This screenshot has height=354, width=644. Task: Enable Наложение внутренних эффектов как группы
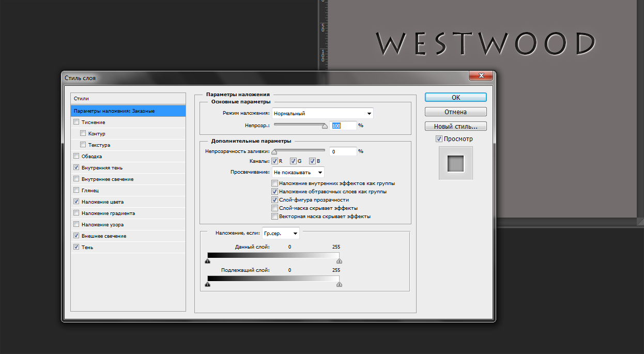point(274,183)
